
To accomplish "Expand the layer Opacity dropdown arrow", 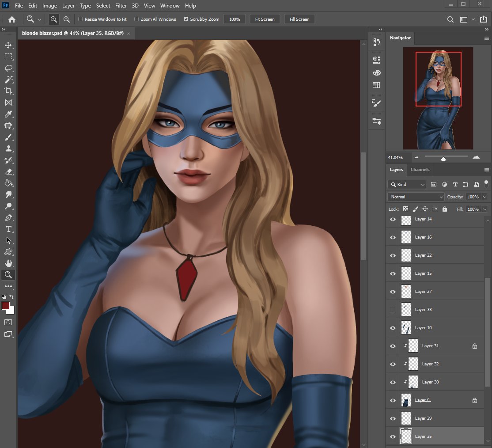I will pyautogui.click(x=485, y=197).
